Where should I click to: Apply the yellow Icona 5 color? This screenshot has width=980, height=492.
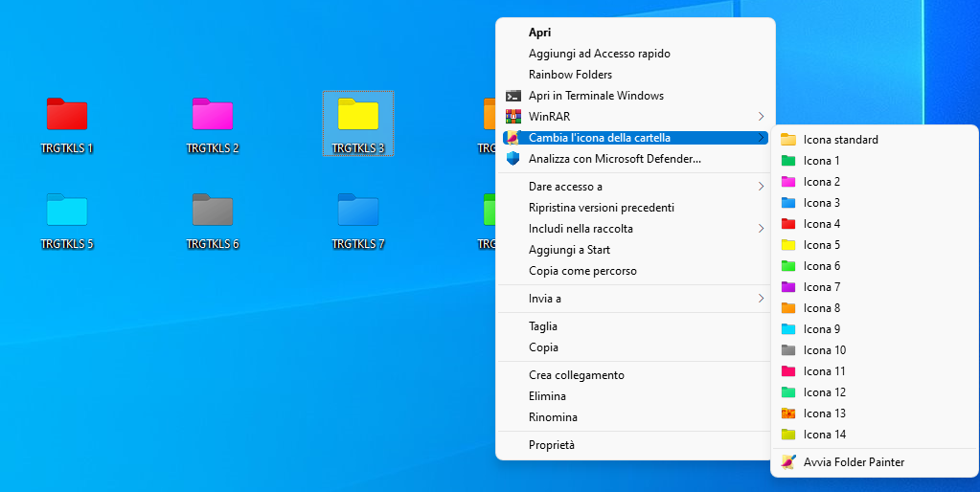pyautogui.click(x=821, y=245)
